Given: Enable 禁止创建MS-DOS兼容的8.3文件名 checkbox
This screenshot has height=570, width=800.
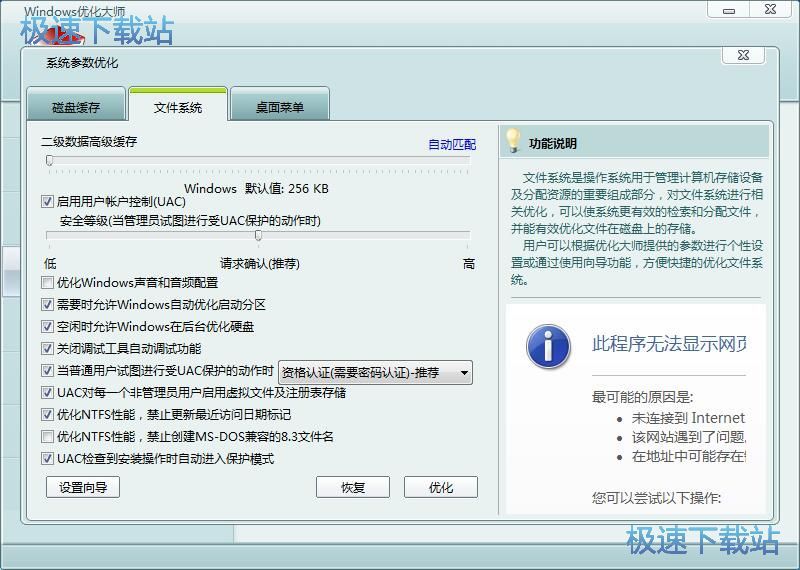Looking at the screenshot, I should point(47,437).
